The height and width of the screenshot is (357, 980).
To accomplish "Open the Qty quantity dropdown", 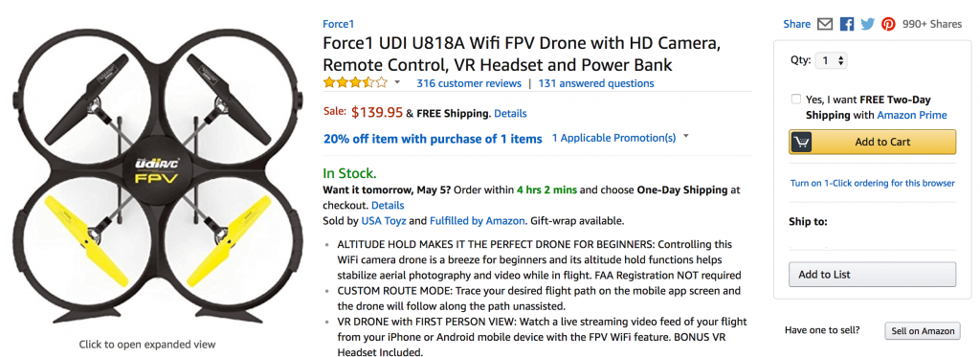I will 832,60.
